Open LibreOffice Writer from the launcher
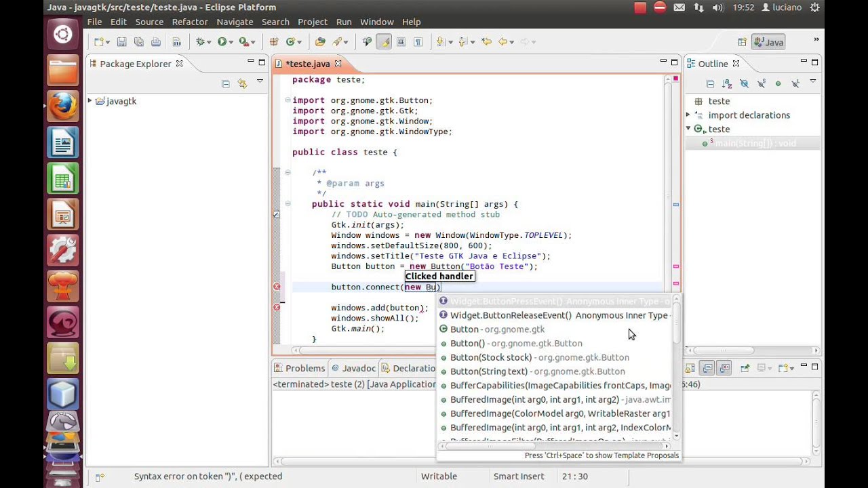Image resolution: width=868 pixels, height=488 pixels. point(63,143)
